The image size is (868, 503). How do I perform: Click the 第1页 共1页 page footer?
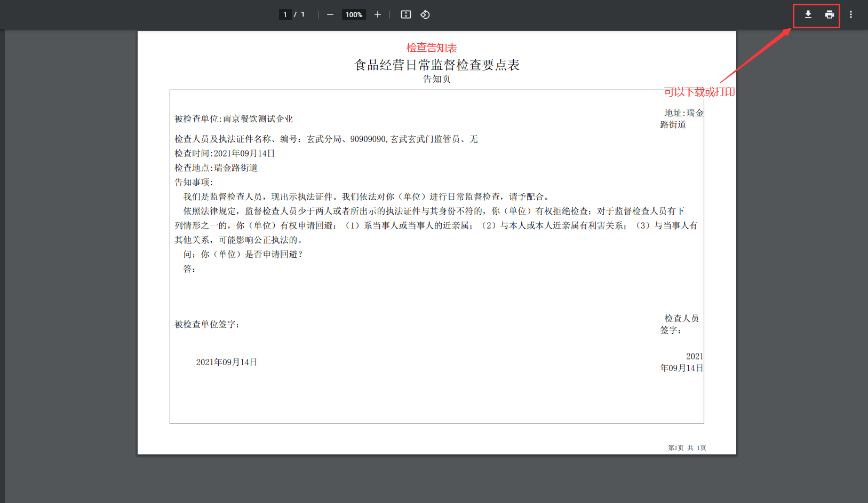687,448
